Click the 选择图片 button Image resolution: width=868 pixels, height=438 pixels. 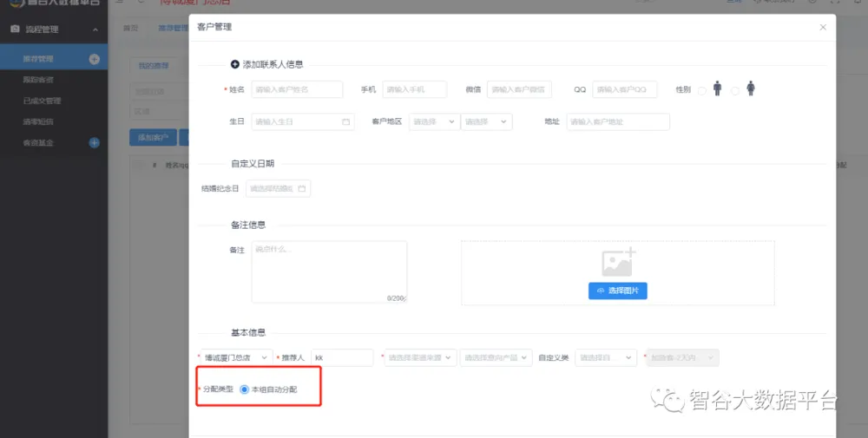(617, 291)
